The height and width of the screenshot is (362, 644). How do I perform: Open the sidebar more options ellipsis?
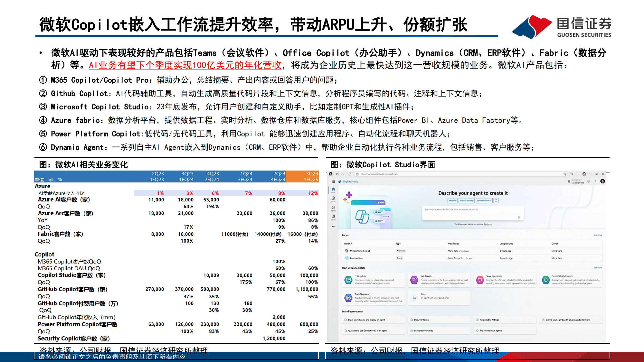click(333, 226)
